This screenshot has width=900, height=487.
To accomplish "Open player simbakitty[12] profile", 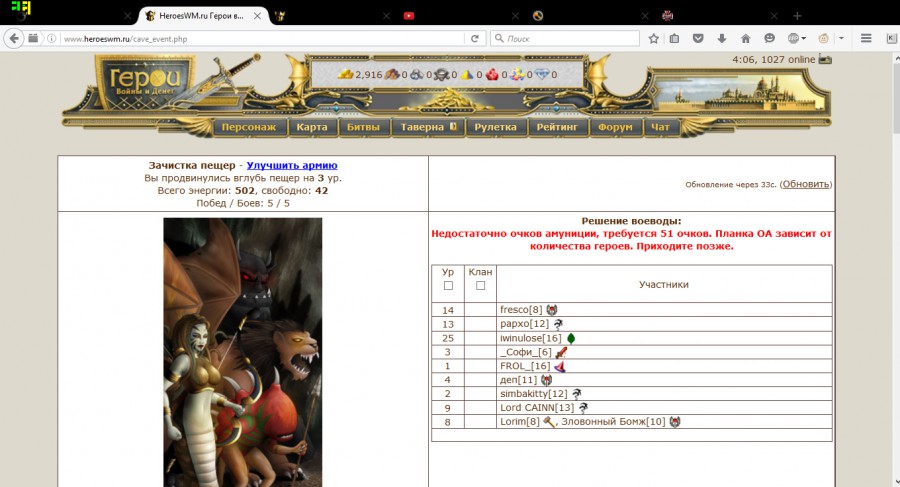I will pyautogui.click(x=533, y=394).
